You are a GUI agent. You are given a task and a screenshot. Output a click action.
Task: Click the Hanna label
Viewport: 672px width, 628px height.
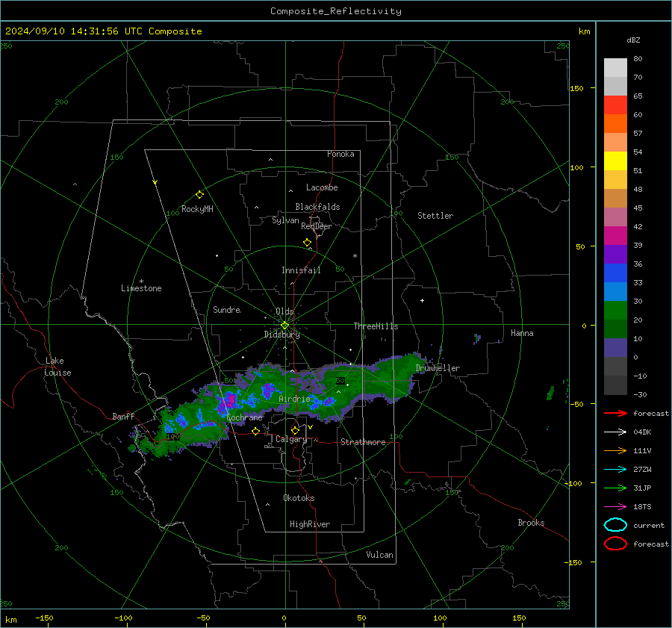click(522, 333)
